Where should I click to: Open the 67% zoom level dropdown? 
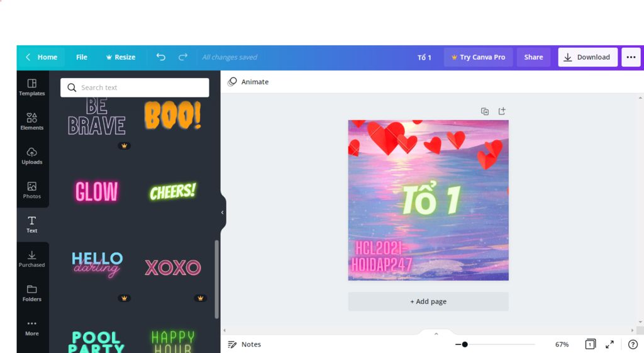pos(562,344)
